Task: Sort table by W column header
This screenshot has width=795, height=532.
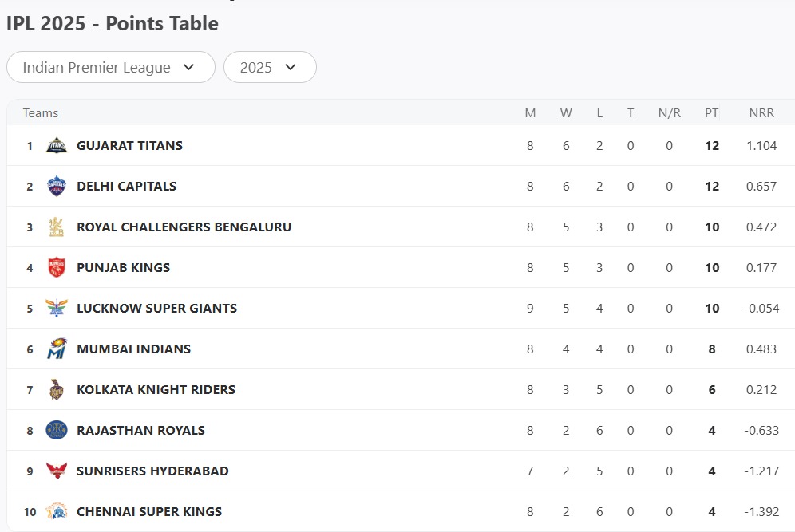Action: (x=566, y=113)
